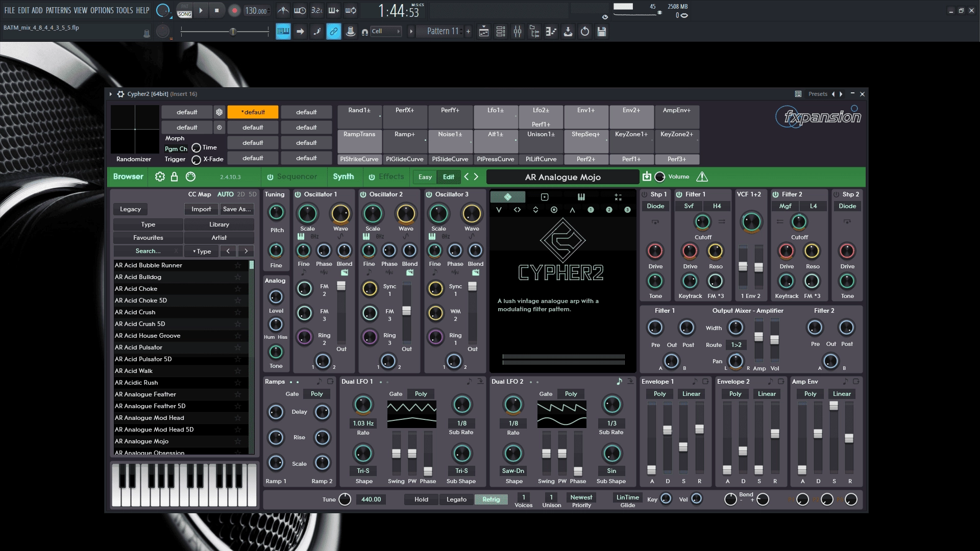Open the OPTIONS menu
The width and height of the screenshot is (980, 551).
pos(102,10)
